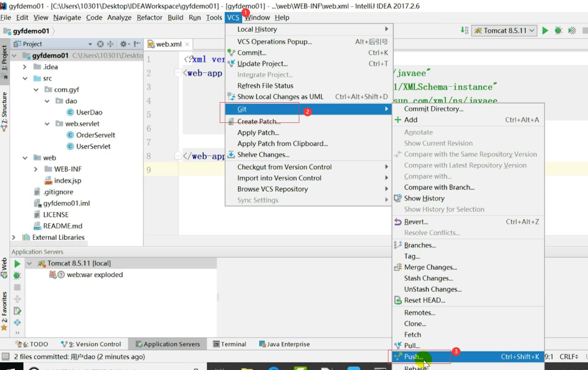
Task: Collapse the web.servlet package
Action: (47, 124)
